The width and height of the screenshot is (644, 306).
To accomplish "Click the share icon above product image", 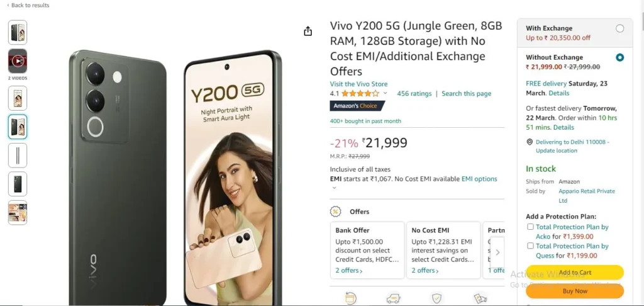I will pos(308,31).
